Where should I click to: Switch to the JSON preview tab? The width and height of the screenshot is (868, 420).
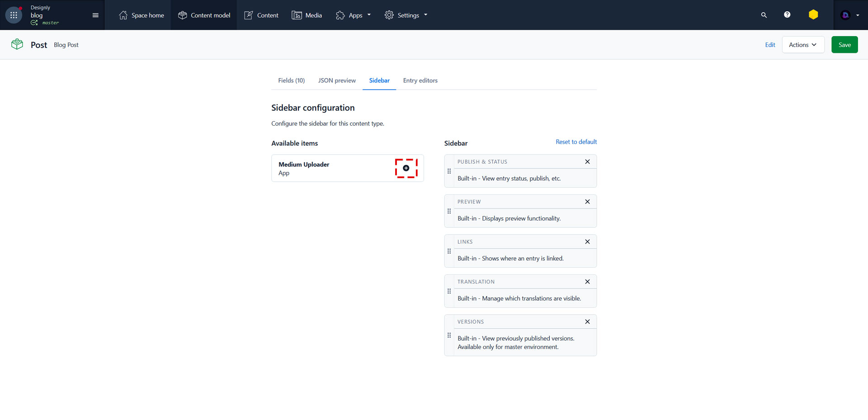pyautogui.click(x=337, y=80)
